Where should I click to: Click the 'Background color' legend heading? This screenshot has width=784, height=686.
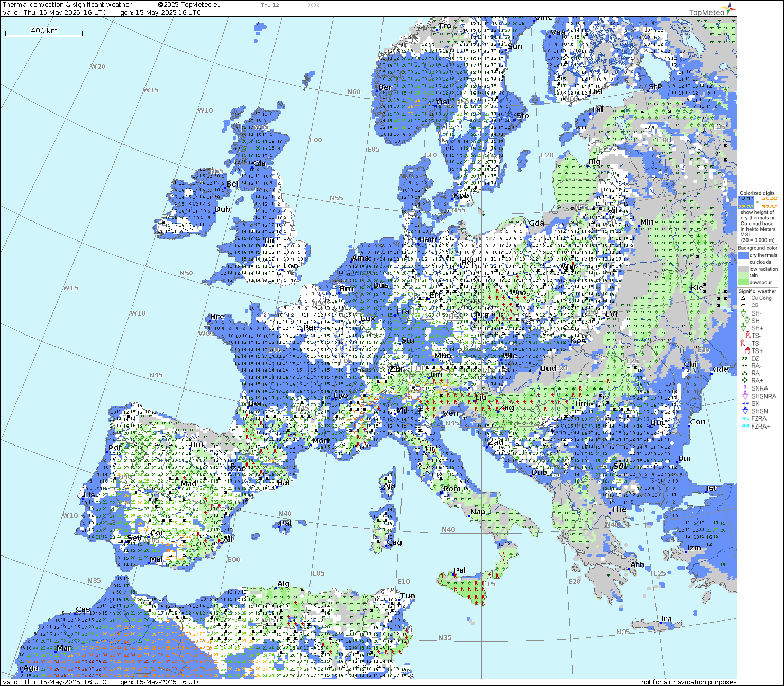(757, 248)
